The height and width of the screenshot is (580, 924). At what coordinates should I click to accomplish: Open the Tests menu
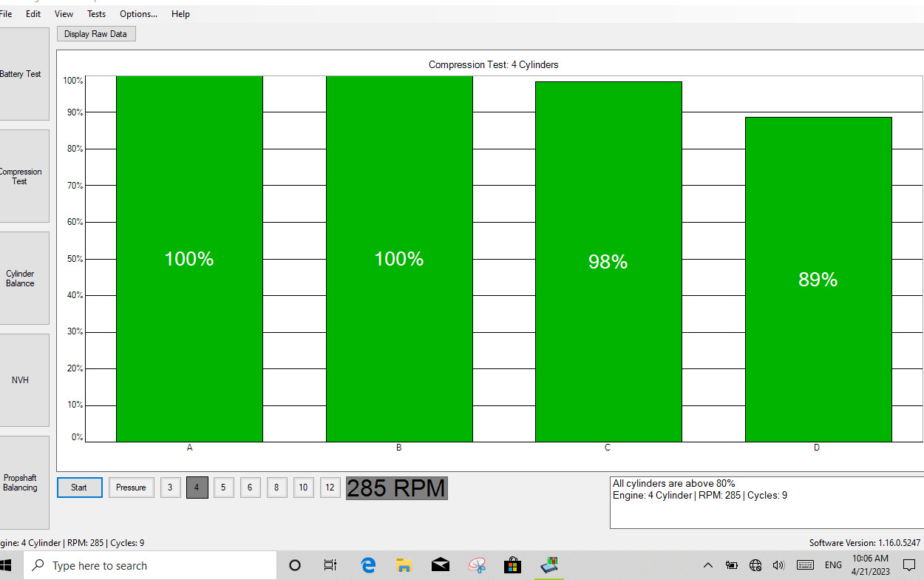(96, 14)
